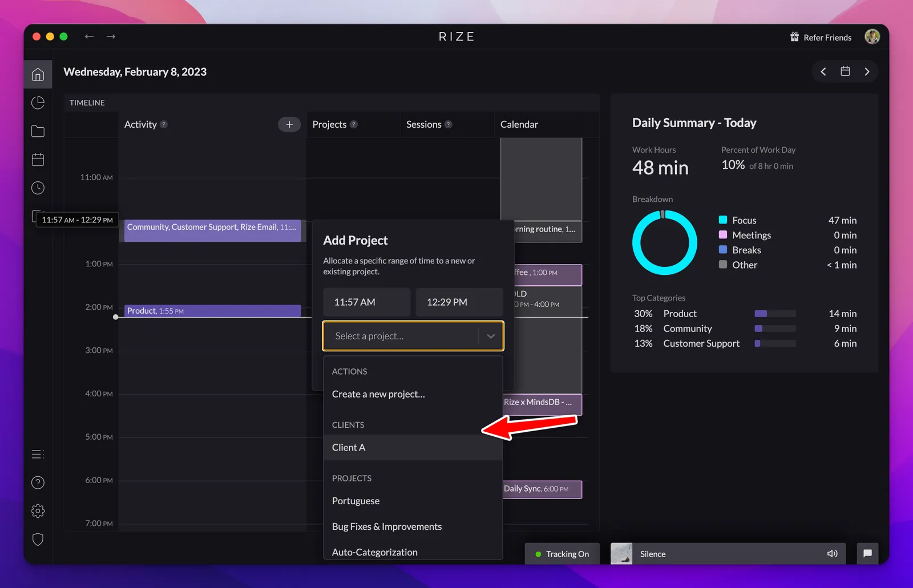The width and height of the screenshot is (913, 588).
Task: Open the help question mark sidebar icon
Action: click(38, 482)
